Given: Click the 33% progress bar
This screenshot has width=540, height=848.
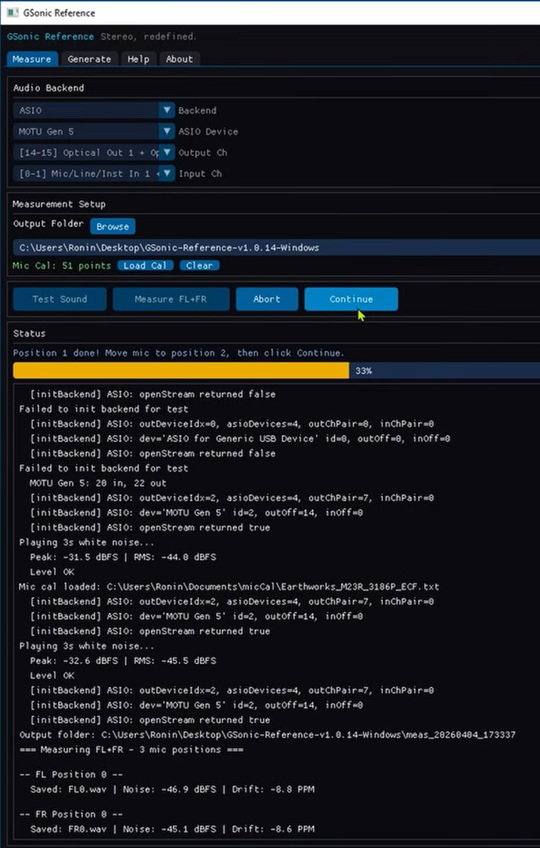Looking at the screenshot, I should (x=276, y=370).
